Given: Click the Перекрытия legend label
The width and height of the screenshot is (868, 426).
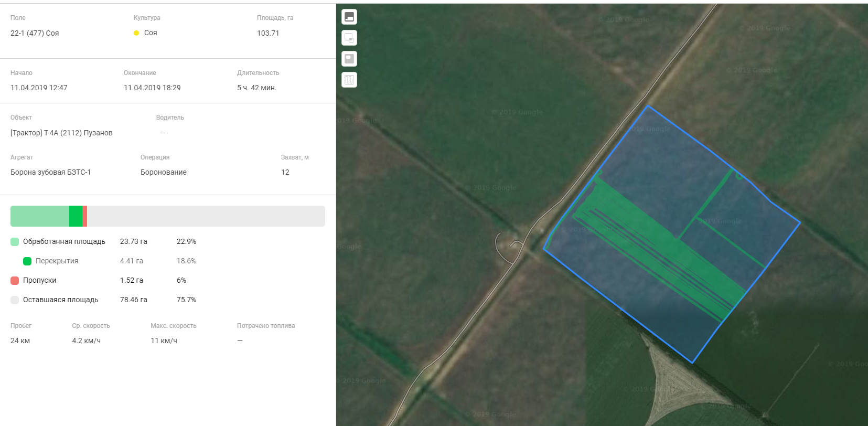Looking at the screenshot, I should point(57,261).
